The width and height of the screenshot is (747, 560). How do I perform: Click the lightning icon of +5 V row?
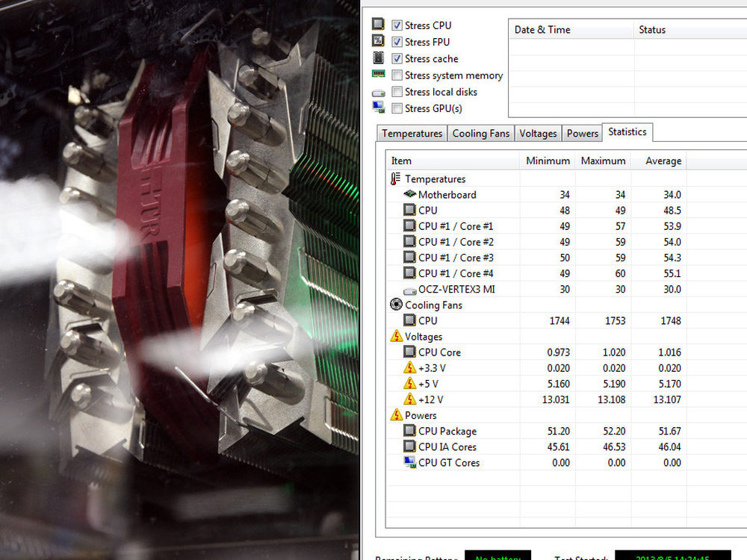[409, 383]
